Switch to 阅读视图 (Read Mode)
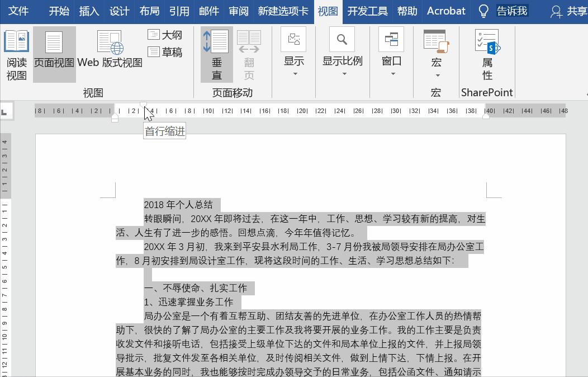The image size is (588, 377). [16, 53]
